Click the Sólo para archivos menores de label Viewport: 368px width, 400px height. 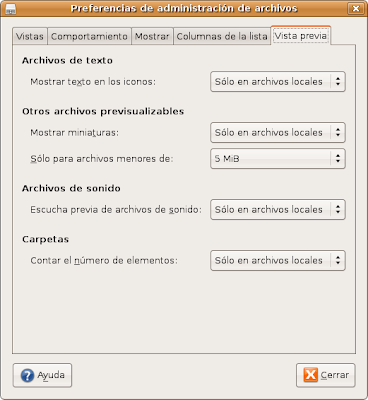102,159
